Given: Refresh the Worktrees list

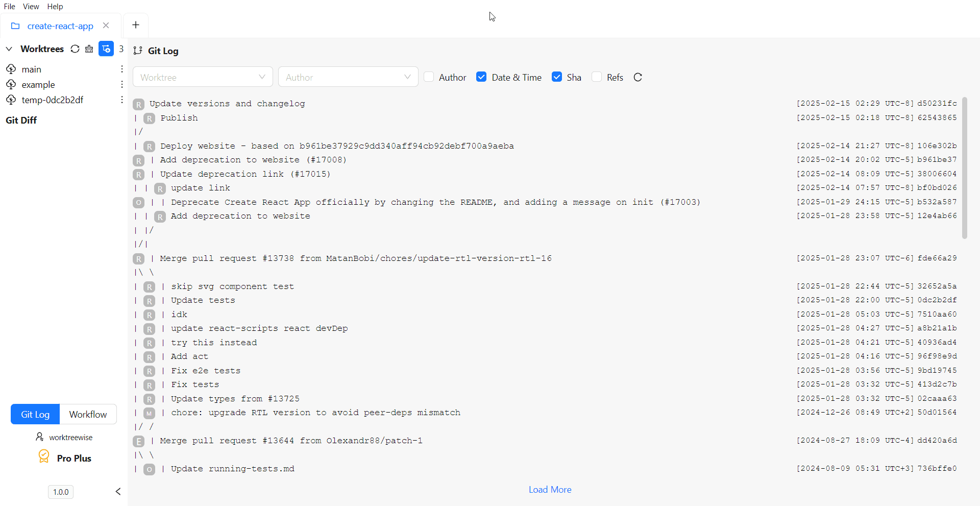Looking at the screenshot, I should point(75,49).
